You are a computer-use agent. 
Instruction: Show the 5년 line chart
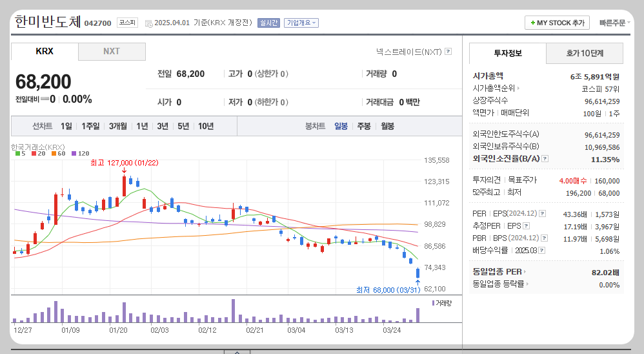183,126
